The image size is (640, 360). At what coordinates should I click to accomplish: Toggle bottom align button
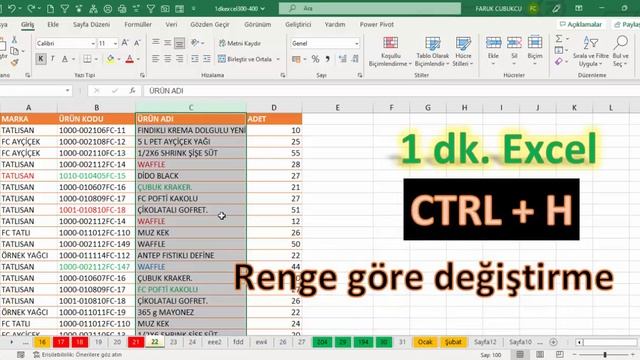tap(180, 42)
